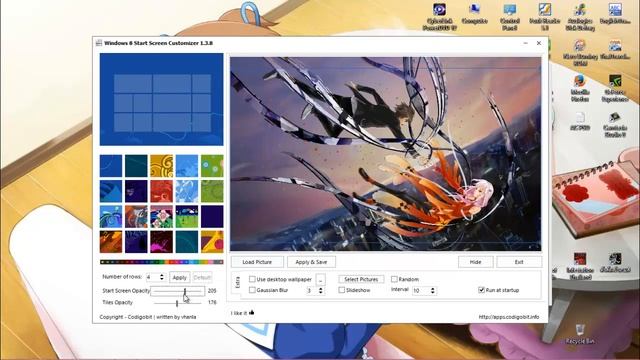The image size is (640, 360).
Task: Select the Control Panel desktop icon
Action: click(x=509, y=16)
